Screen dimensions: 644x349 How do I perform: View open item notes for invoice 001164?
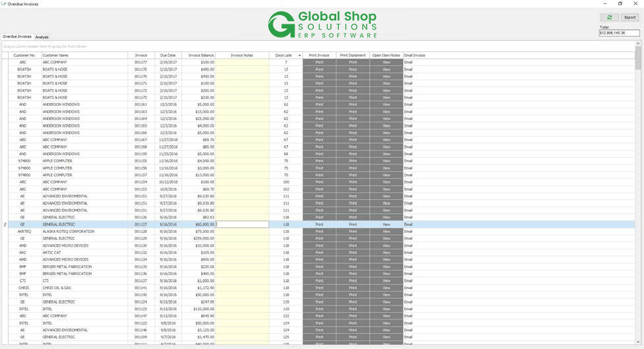pos(386,119)
